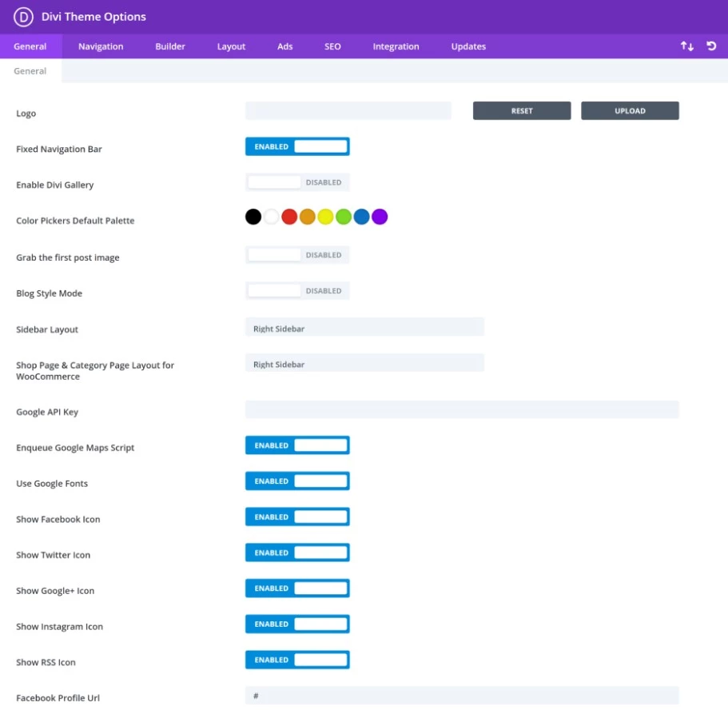Enable the Divi Gallery toggle
Image resolution: width=728 pixels, height=710 pixels.
297,182
